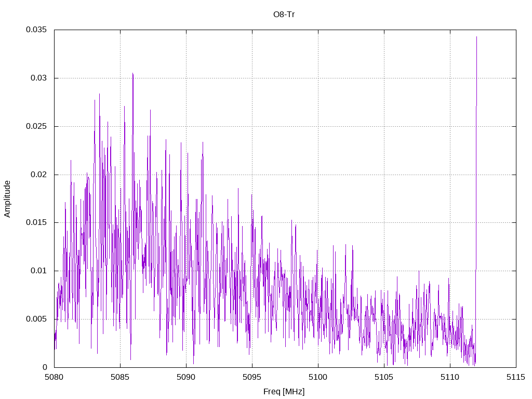The height and width of the screenshot is (399, 532).
Task: Click y-axis tick label 0.025
Action: click(x=36, y=126)
